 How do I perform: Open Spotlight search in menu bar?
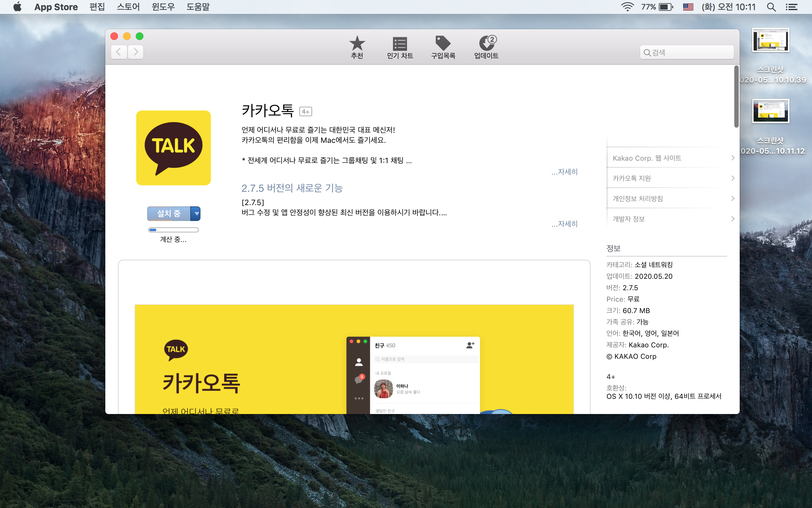coord(771,7)
